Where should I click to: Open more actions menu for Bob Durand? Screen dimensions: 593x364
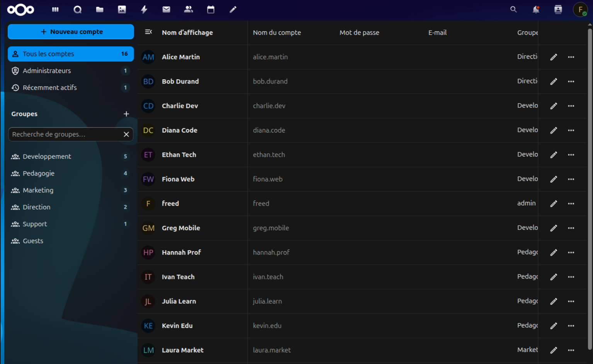click(571, 82)
